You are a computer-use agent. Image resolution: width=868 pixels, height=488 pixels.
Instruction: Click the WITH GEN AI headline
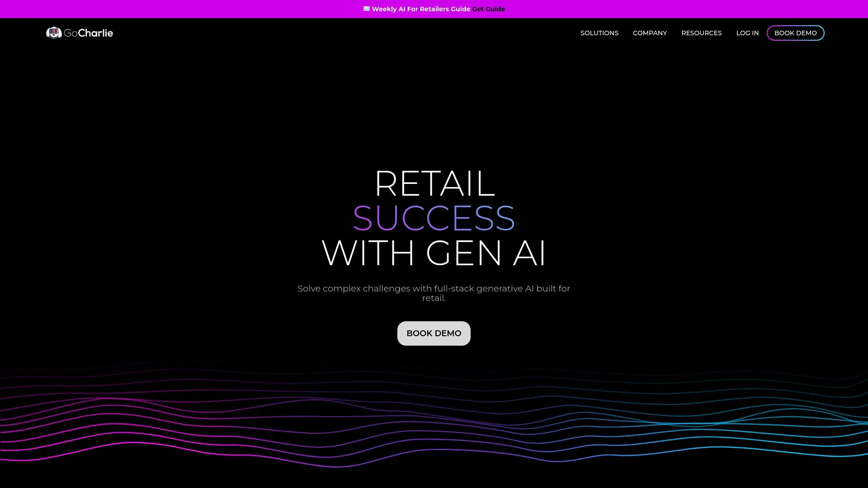[434, 253]
